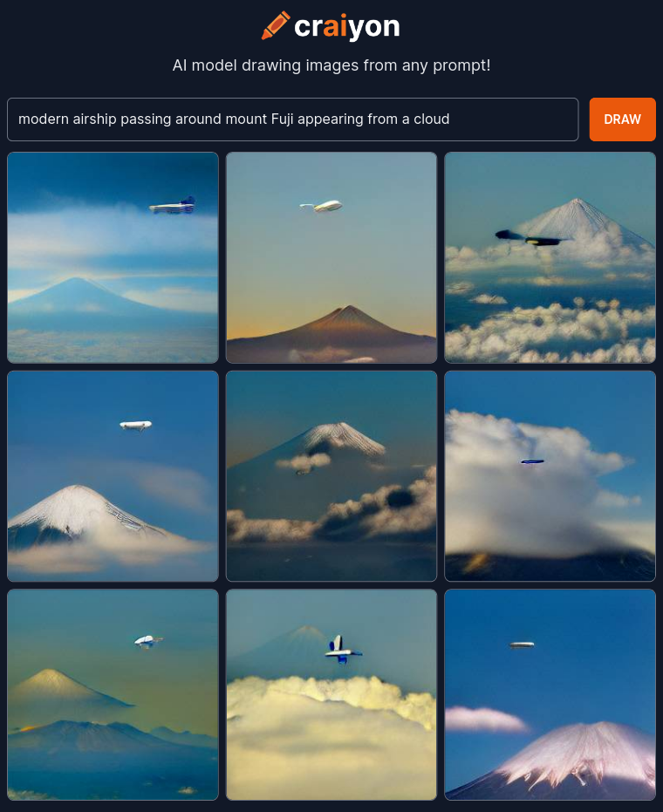663x812 pixels.
Task: Open top-right image of Fuji above clouds
Action: tap(550, 257)
